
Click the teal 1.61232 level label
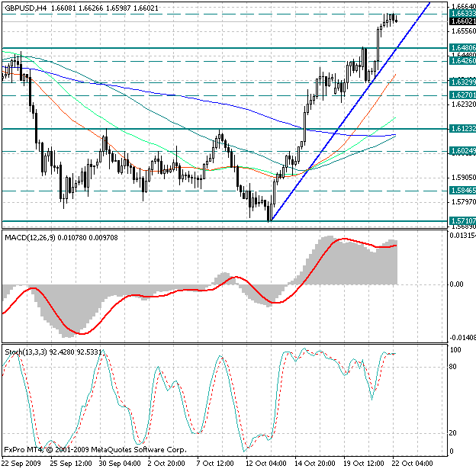(x=462, y=129)
